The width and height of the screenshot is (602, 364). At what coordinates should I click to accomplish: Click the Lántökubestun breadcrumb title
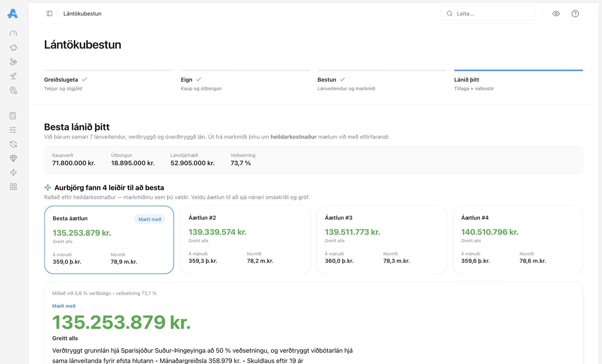pos(82,14)
